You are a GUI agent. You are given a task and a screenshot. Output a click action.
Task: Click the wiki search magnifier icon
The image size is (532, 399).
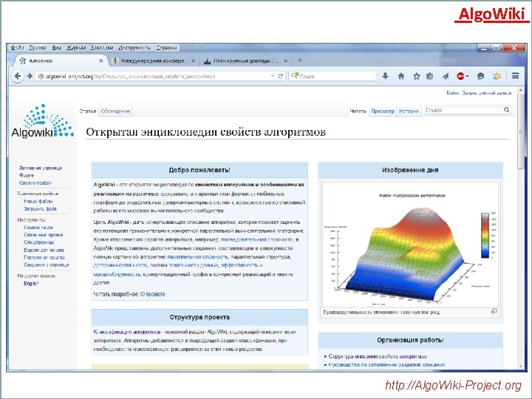507,110
